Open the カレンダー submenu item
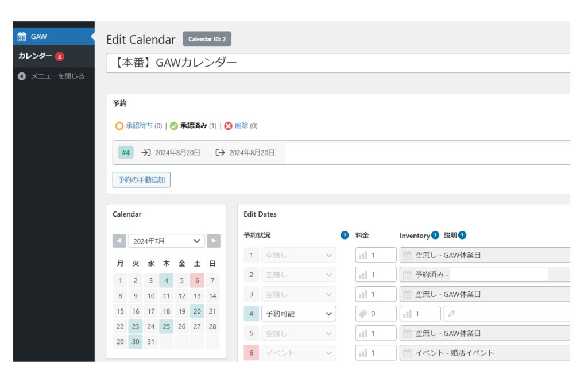 pos(35,56)
